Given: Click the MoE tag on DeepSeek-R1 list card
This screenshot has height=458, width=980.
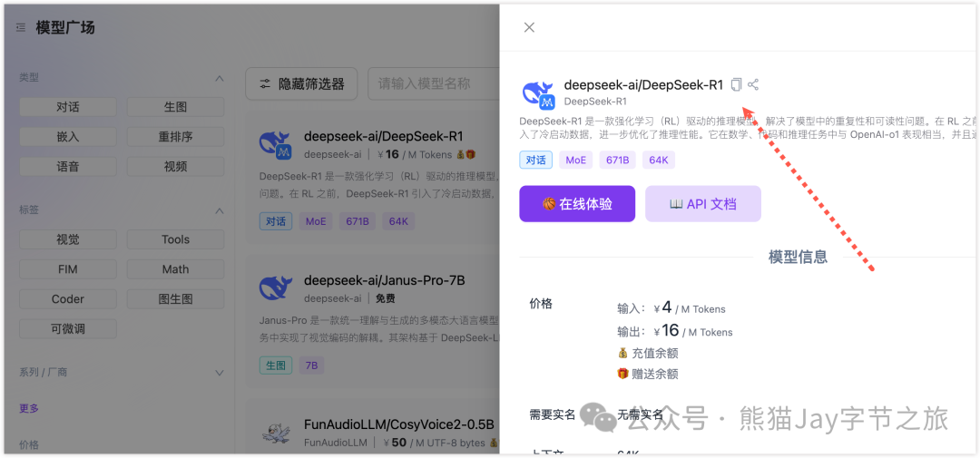Looking at the screenshot, I should coord(316,221).
